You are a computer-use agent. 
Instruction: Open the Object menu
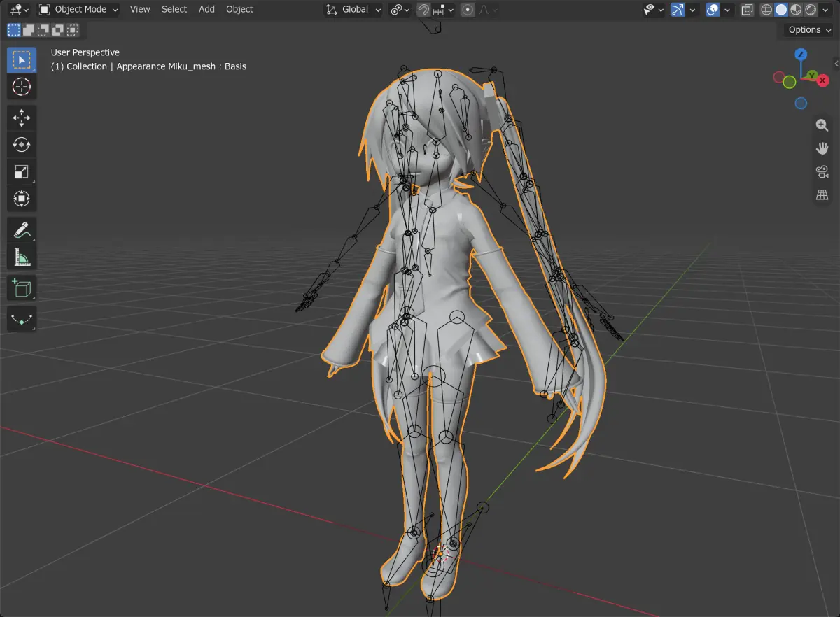[x=239, y=10]
